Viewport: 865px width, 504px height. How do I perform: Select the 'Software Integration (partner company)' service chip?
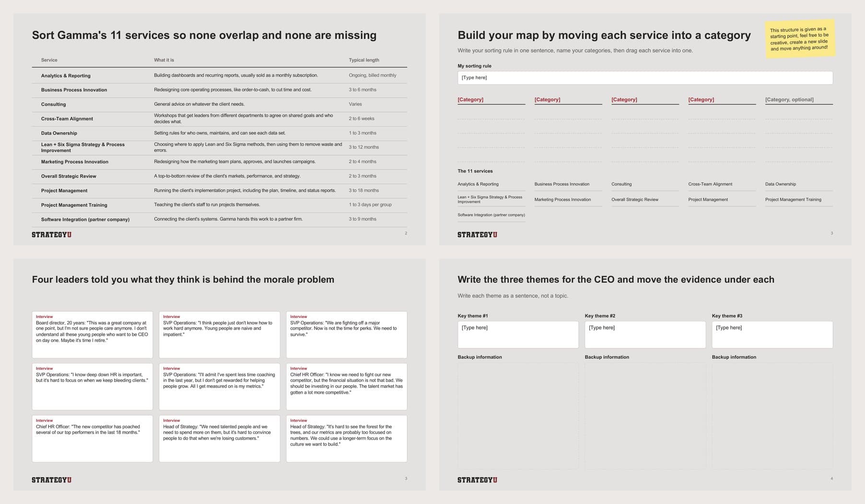click(491, 215)
